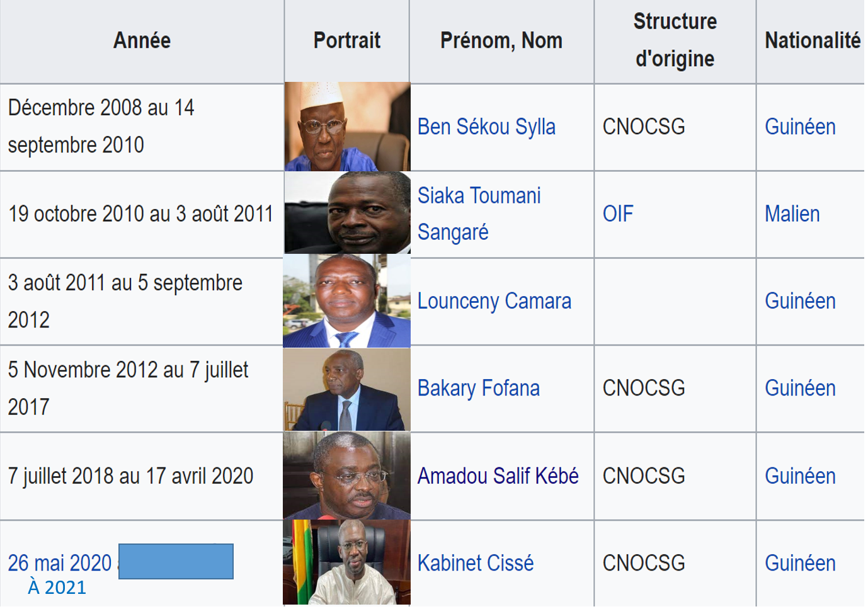Click the "26 mai 2020" date link
Viewport: 868px width, 609px height.
pos(59,563)
